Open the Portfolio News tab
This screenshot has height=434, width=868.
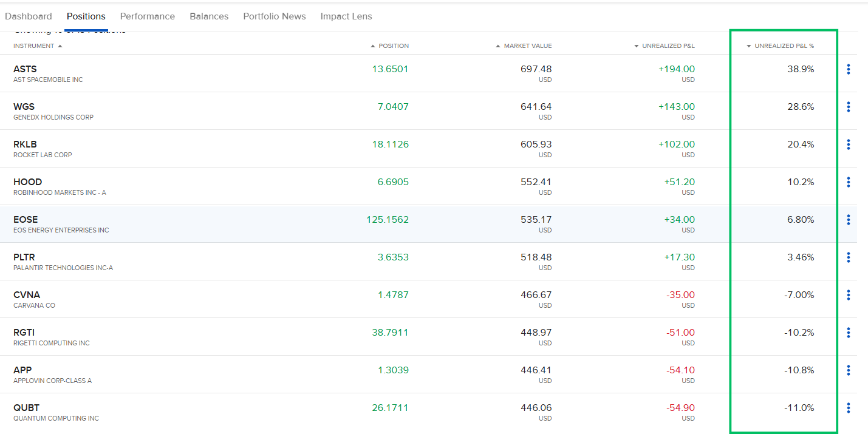point(275,16)
